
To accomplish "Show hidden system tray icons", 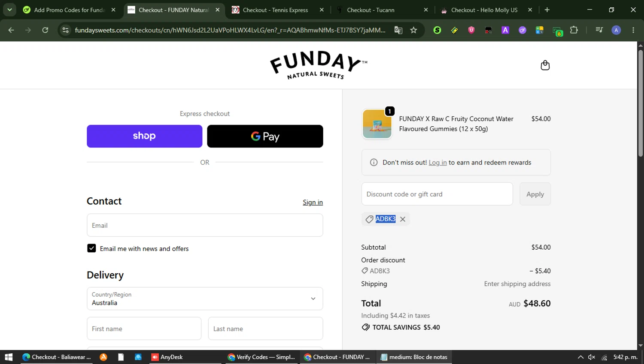I will (580, 357).
